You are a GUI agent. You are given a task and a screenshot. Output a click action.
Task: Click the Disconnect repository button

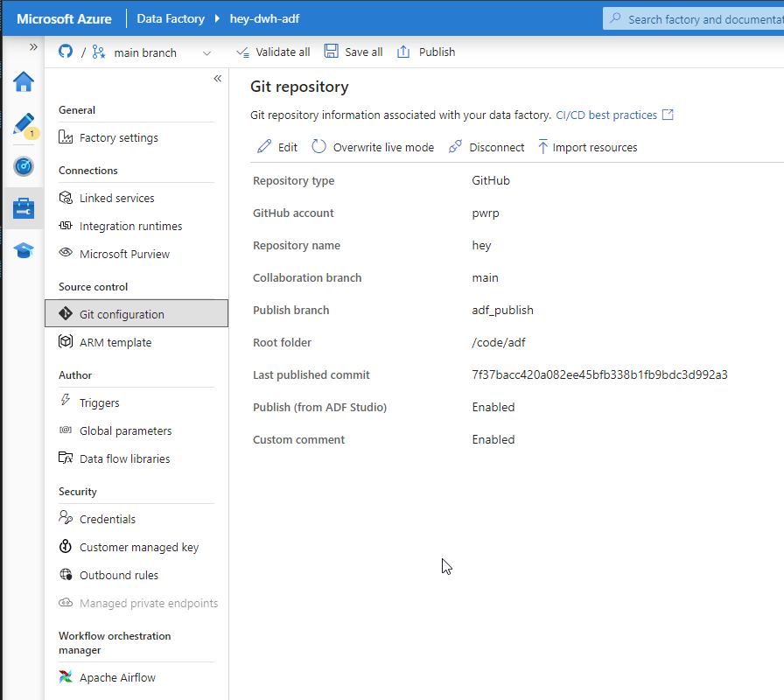pyautogui.click(x=486, y=147)
